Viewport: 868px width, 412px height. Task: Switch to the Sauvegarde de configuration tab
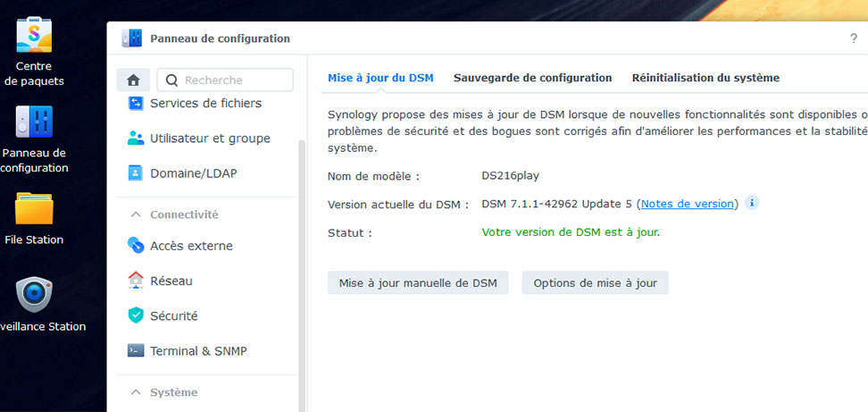click(x=532, y=78)
